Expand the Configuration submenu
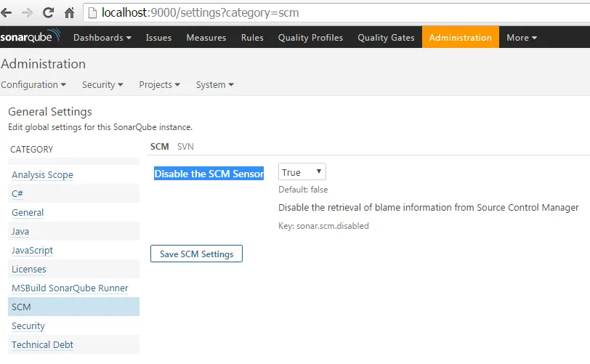Image resolution: width=590 pixels, height=364 pixels. click(x=33, y=85)
